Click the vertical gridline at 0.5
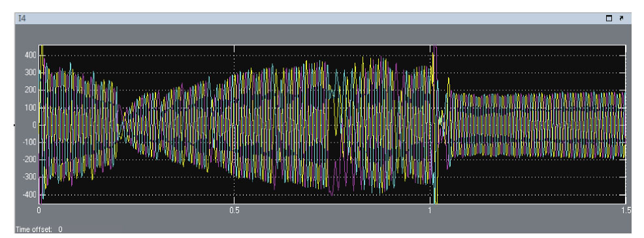 [x=234, y=124]
